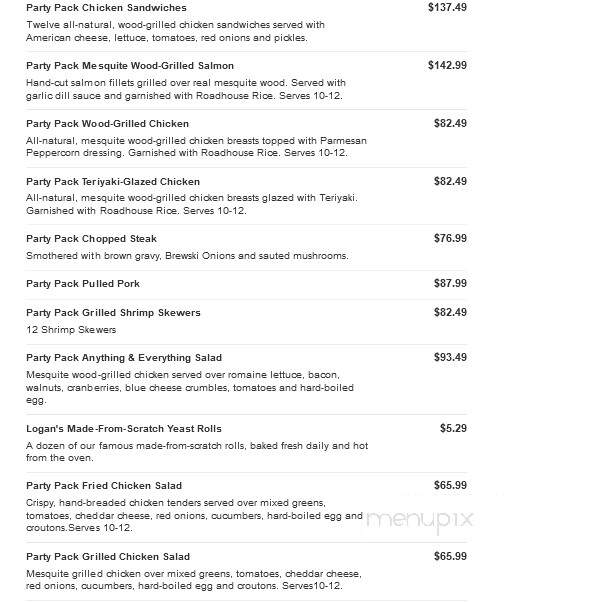
Task: Select Party Pack Wood-Grilled Chicken heading
Action: [x=108, y=124]
